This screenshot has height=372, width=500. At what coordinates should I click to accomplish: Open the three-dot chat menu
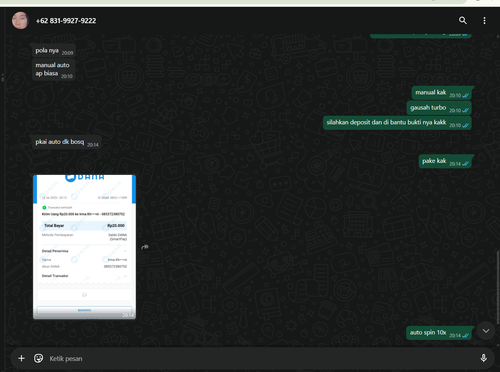pos(484,21)
